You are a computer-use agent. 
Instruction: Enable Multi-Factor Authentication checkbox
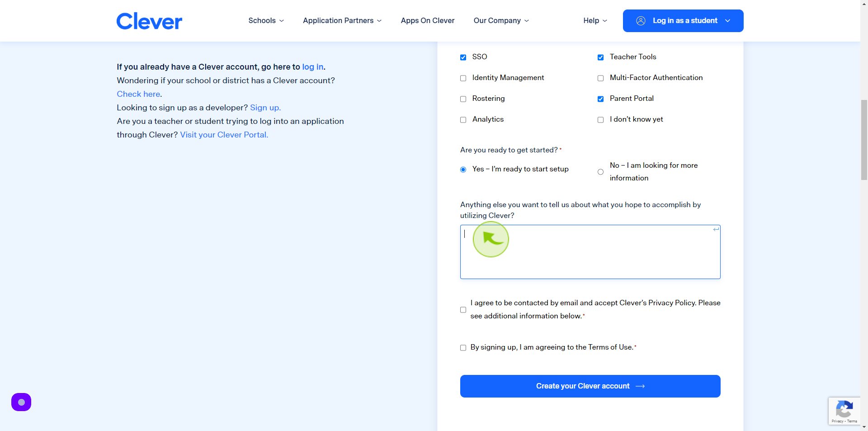600,78
